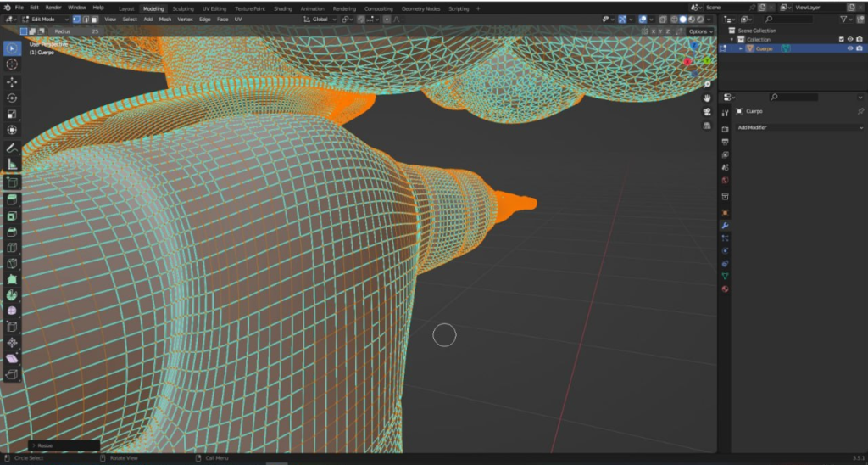Expand the Cuerpo object tree item
Image resolution: width=868 pixels, height=465 pixels.
click(740, 48)
